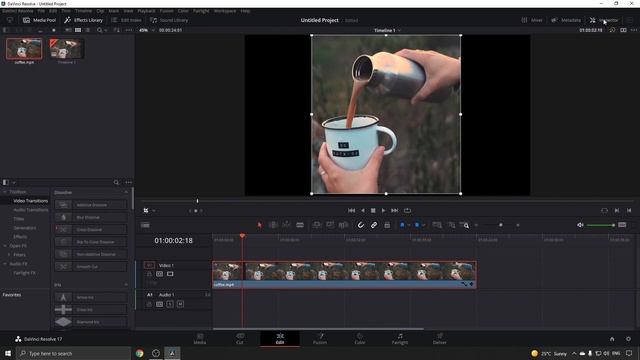Open the Inspector panel
The image size is (640, 360).
(604, 20)
